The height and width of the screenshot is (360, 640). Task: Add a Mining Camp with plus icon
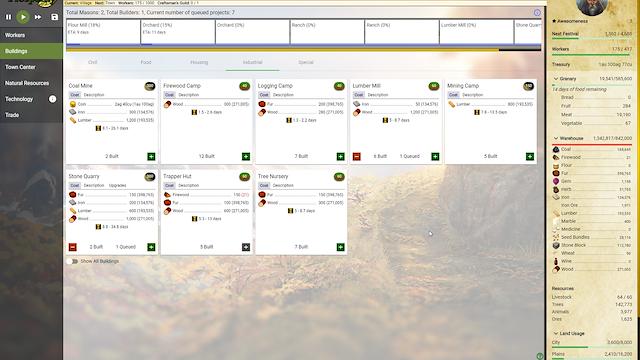click(530, 156)
